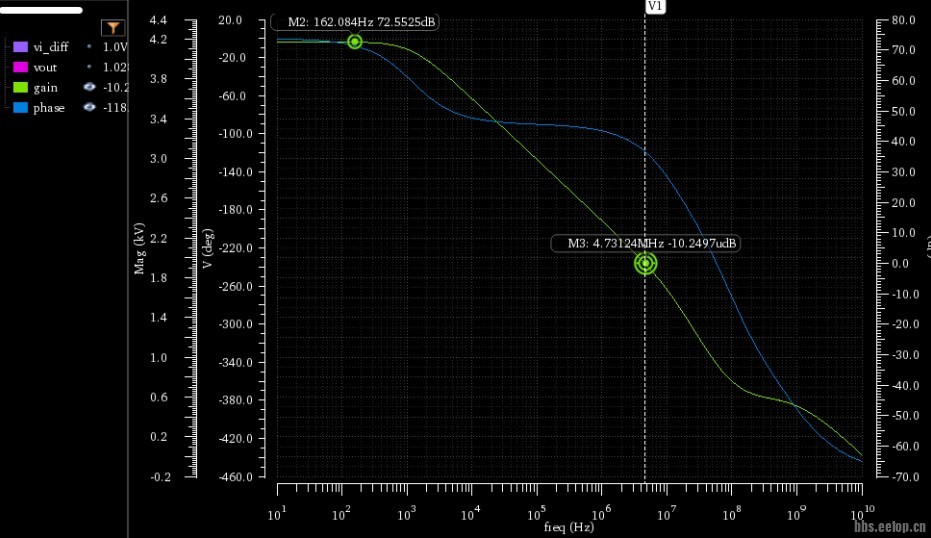Select the vout signal in legend
The height and width of the screenshot is (538, 931).
point(45,67)
